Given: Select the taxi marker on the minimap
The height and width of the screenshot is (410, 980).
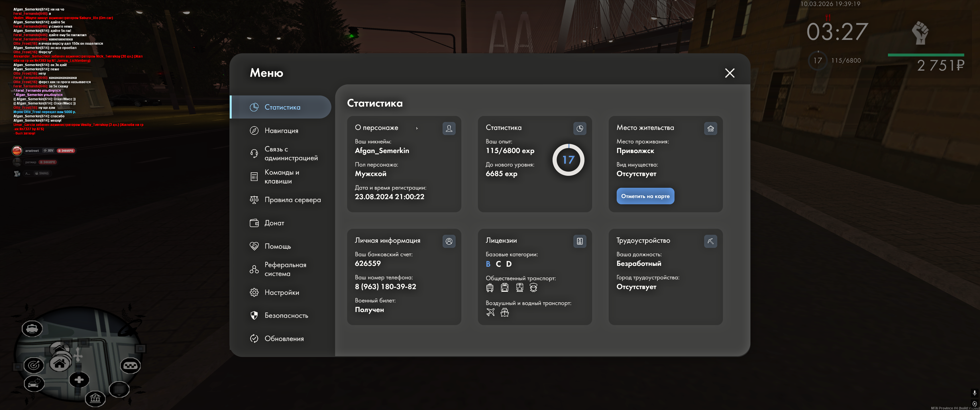Looking at the screenshot, I should (x=131, y=366).
